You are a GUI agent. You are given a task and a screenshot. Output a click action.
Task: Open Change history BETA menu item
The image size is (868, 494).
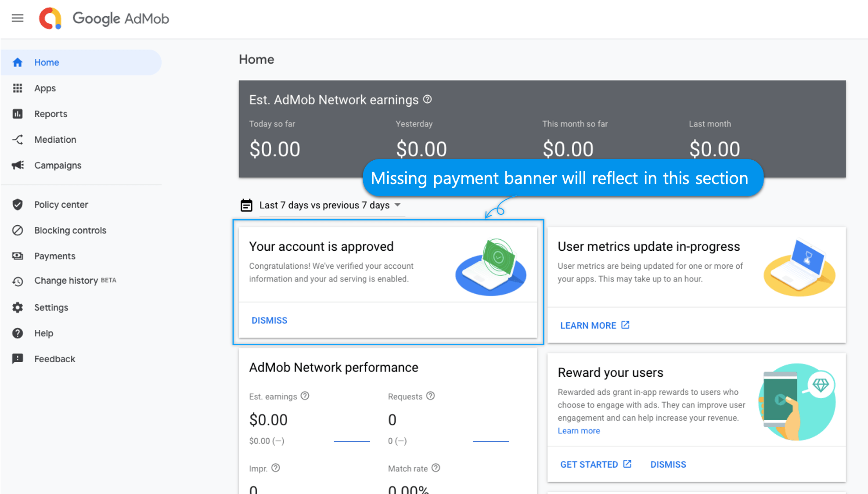coord(66,281)
